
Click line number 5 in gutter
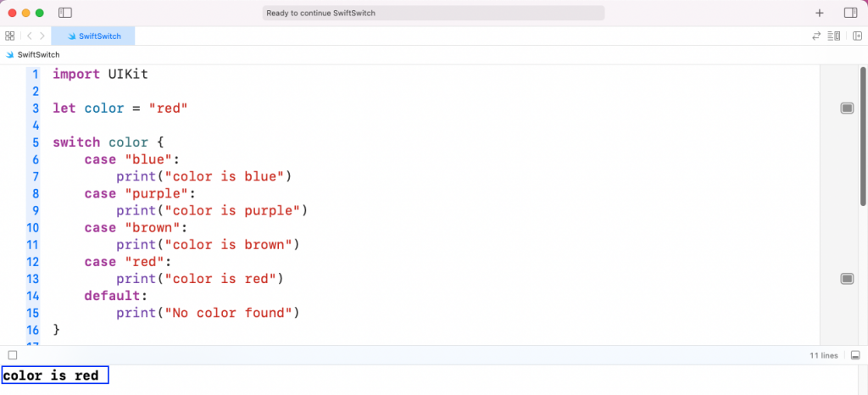36,142
